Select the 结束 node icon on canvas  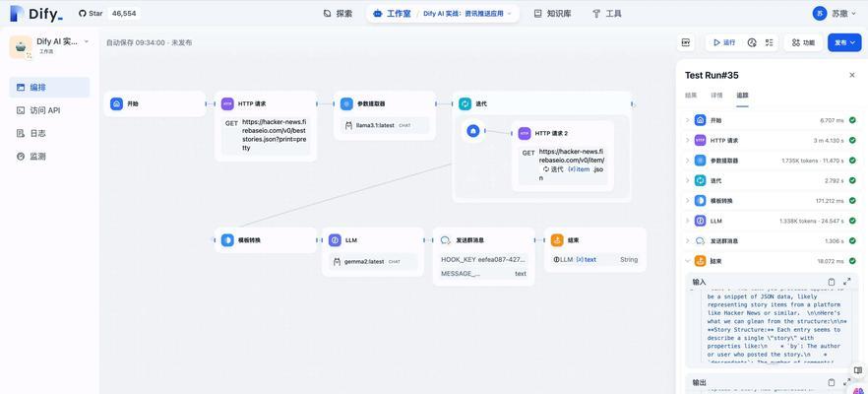point(557,240)
